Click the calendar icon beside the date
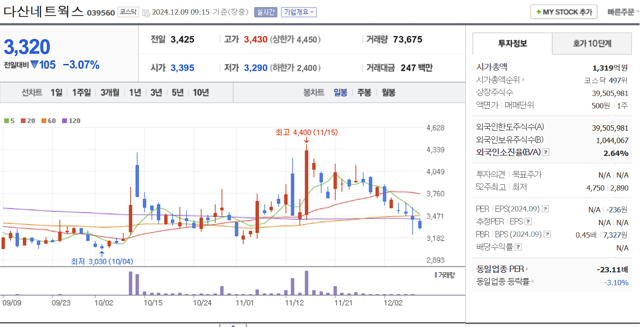This screenshot has width=644, height=327. 146,12
